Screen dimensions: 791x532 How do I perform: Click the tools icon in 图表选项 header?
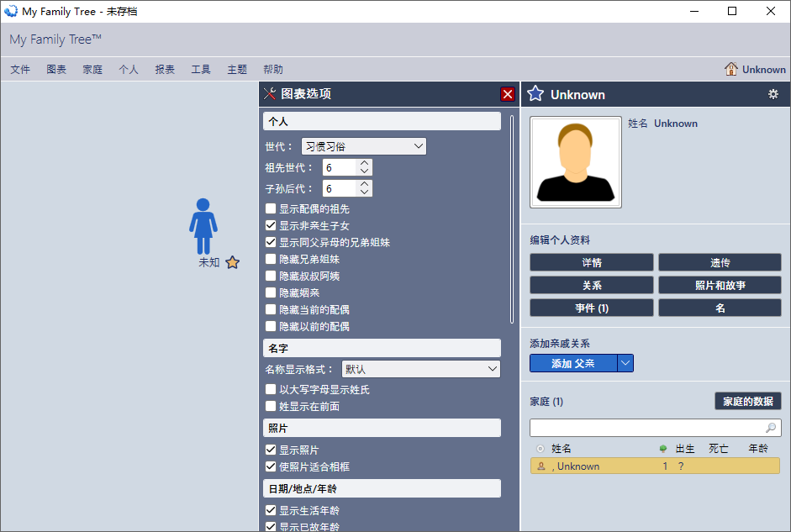[270, 94]
